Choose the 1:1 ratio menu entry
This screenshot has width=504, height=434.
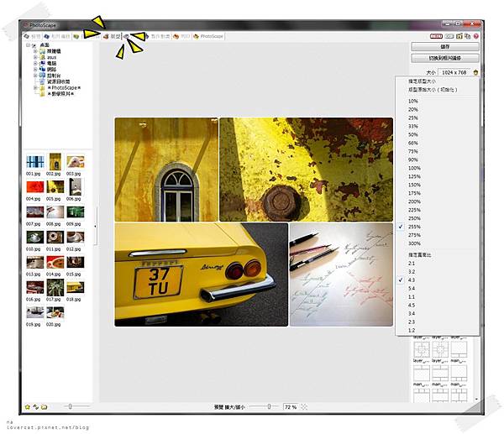click(412, 295)
